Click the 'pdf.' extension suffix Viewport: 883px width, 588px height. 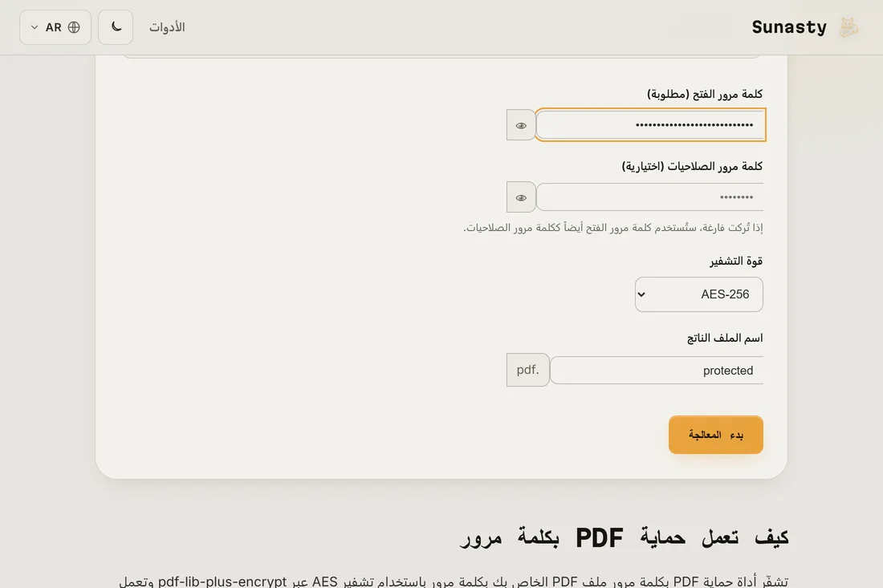coord(527,370)
